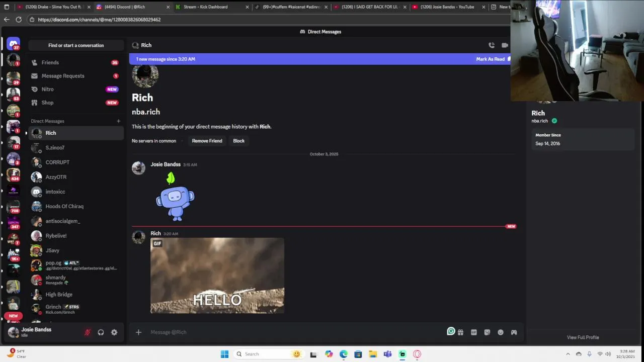Open weather widget showing 54°F Clear
The image size is (644, 362).
(x=17, y=353)
